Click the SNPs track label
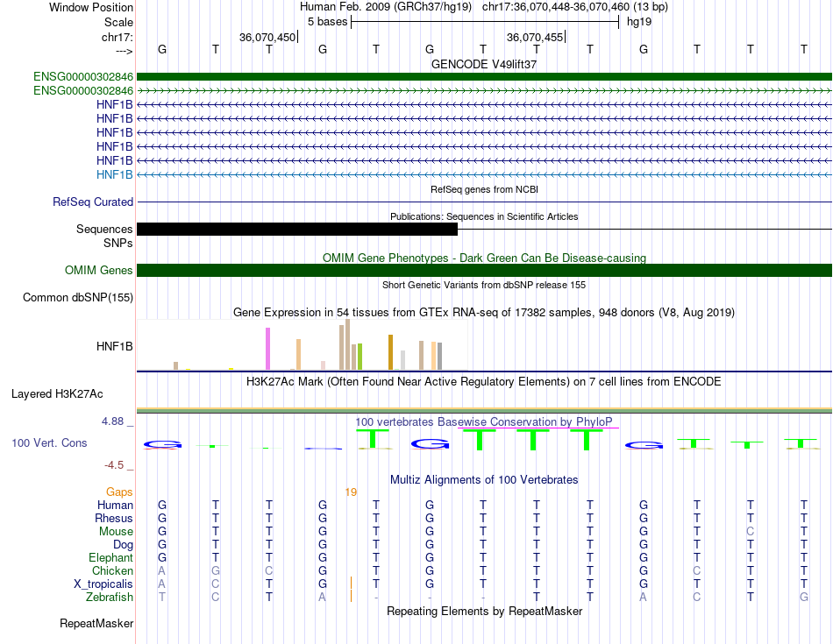This screenshot has height=644, width=833. click(118, 243)
